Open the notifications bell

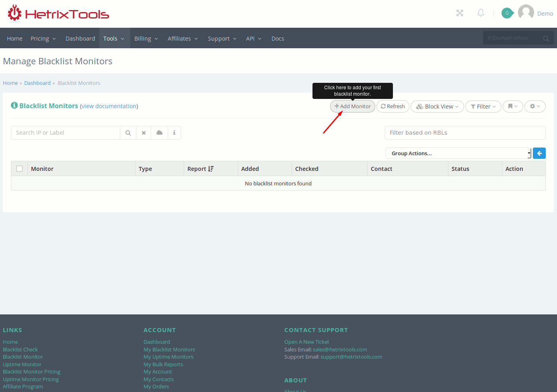(x=481, y=13)
